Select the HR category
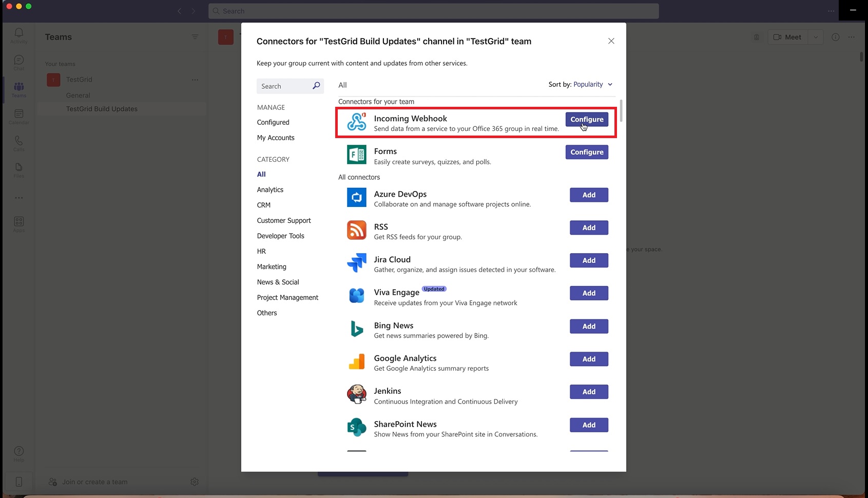Screen dimensions: 868x498 [261, 251]
